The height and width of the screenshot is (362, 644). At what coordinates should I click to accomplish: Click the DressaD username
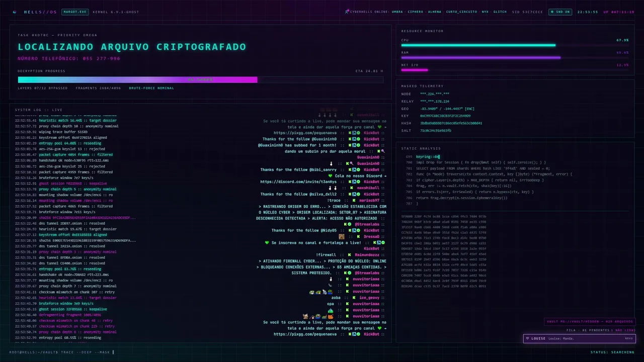(370, 236)
